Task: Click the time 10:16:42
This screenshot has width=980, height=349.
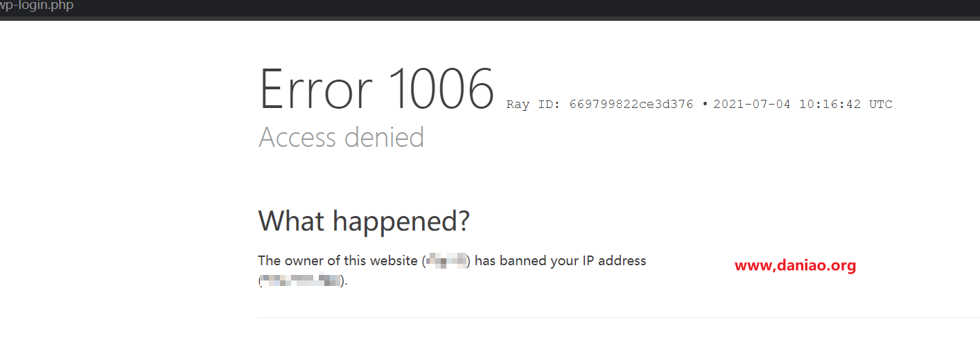Action: click(830, 105)
